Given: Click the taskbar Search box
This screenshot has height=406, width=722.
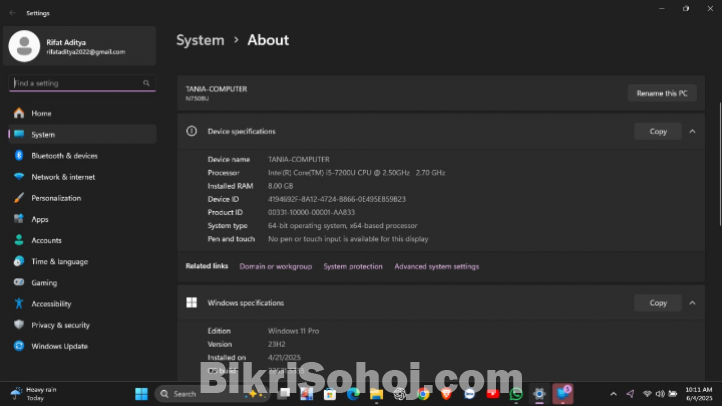Looking at the screenshot, I should point(212,394).
